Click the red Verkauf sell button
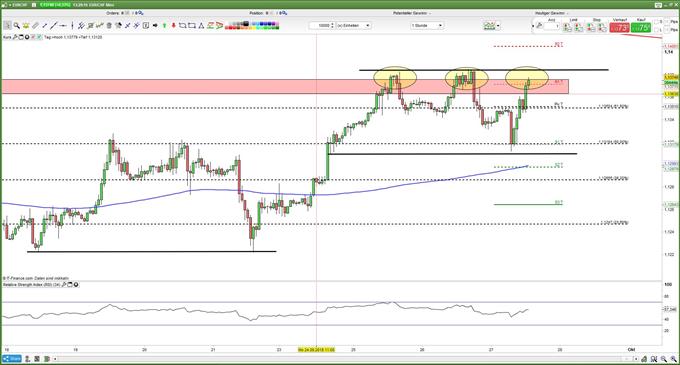Viewport: 680px width, 365px height. [619, 28]
